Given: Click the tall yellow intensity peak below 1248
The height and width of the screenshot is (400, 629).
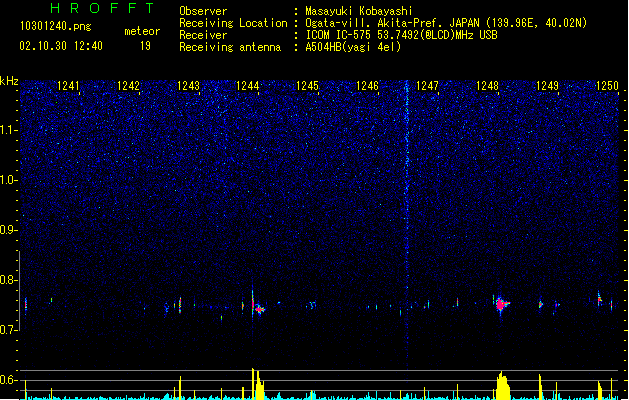Looking at the screenshot, I should pos(502,386).
